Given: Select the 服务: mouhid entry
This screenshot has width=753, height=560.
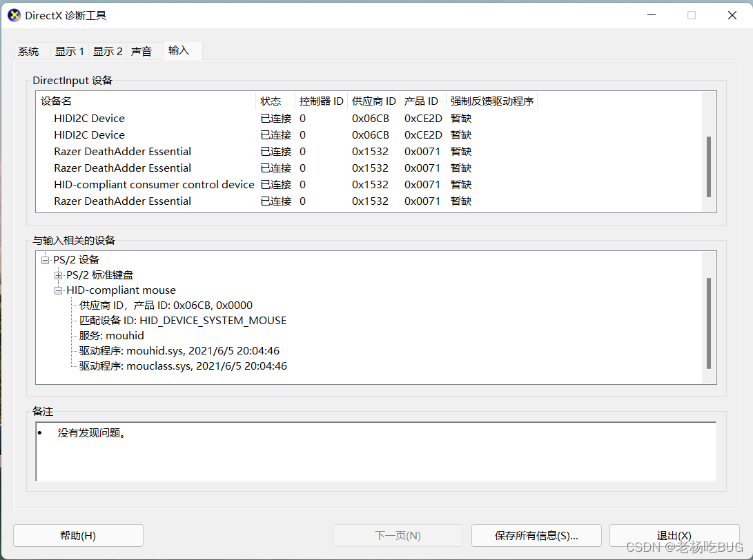Looking at the screenshot, I should (x=111, y=336).
